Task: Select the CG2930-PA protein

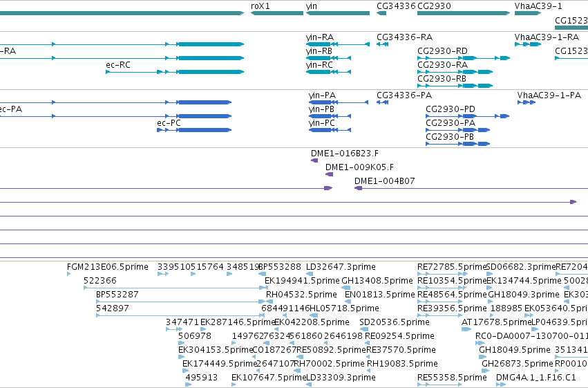Action: [x=457, y=130]
